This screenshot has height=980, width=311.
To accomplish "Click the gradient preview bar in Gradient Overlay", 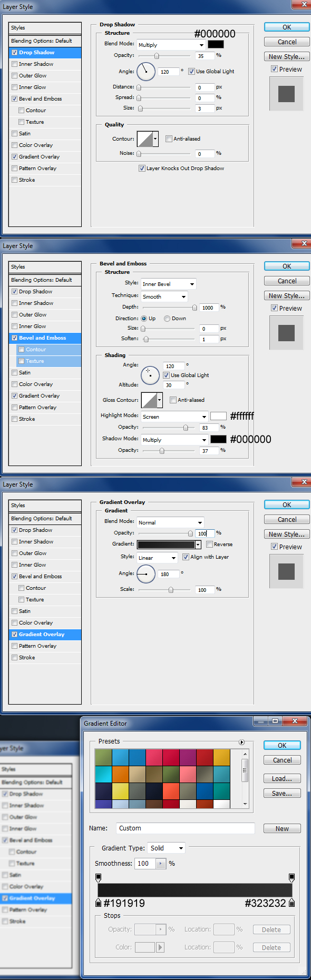I will [x=166, y=545].
